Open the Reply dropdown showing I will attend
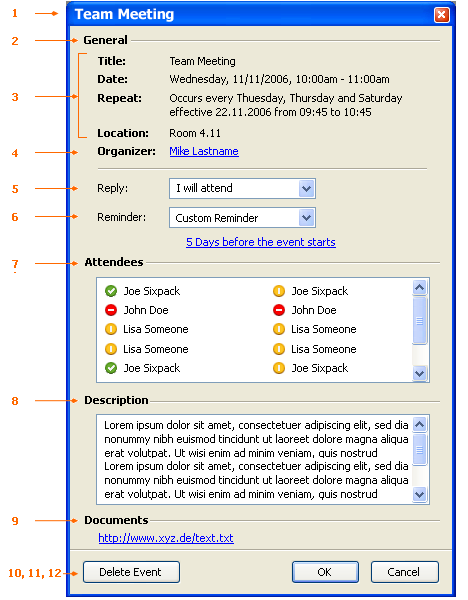Viewport: 468px width, 600px height. click(x=242, y=188)
